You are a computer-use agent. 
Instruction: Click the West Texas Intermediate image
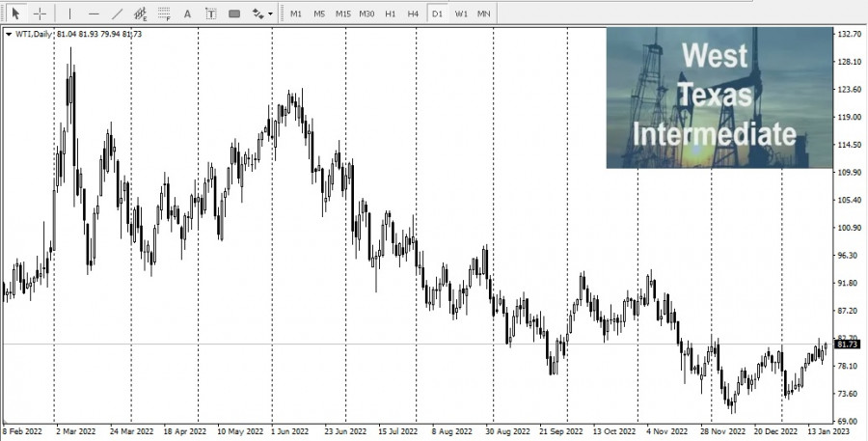coord(718,96)
